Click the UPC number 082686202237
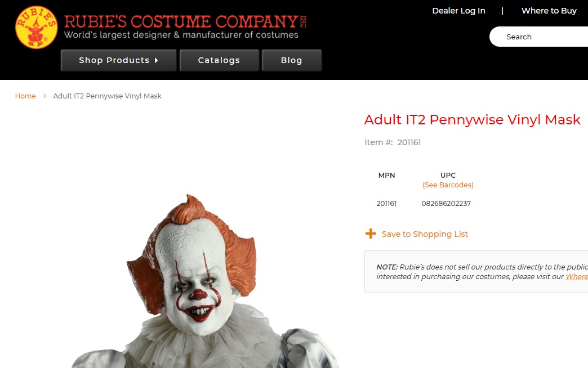588x368 pixels. coord(446,204)
